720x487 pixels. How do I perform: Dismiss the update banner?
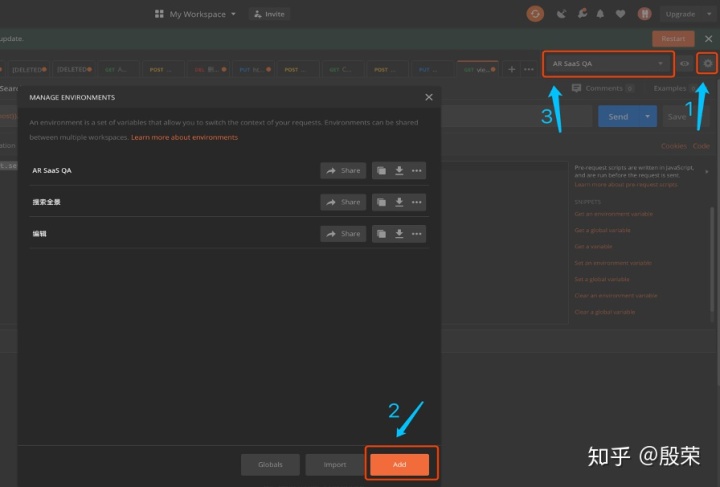(709, 39)
